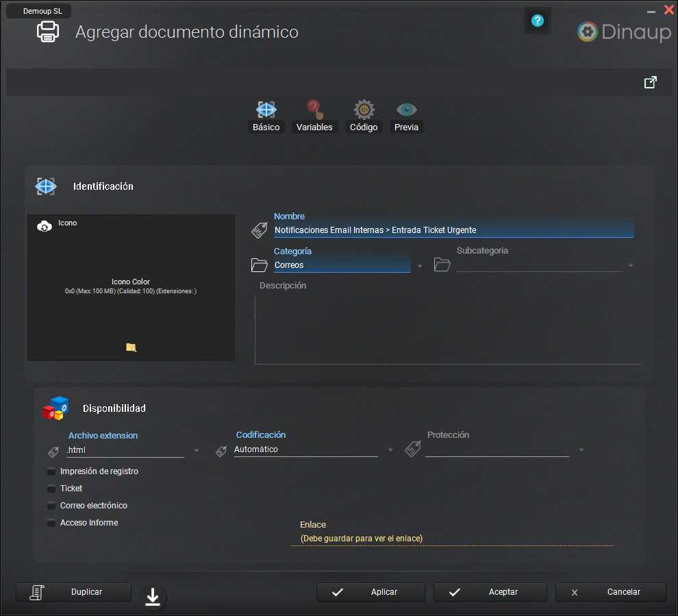
Task: Click the printer icon in header
Action: [48, 32]
